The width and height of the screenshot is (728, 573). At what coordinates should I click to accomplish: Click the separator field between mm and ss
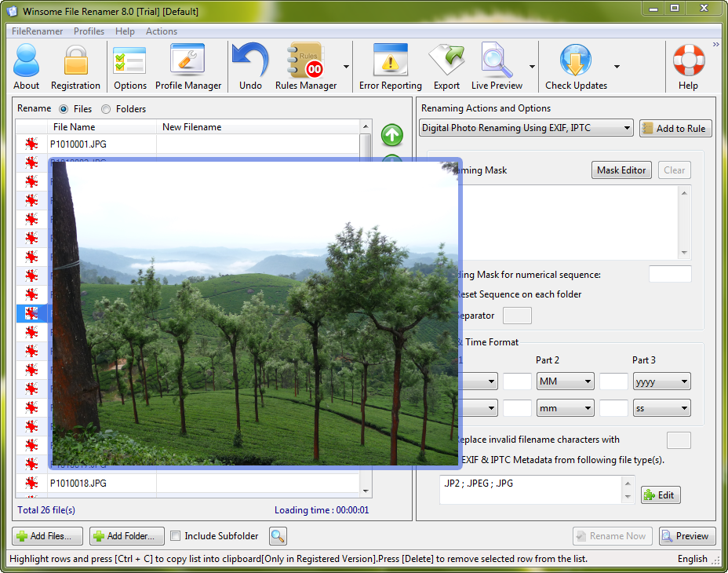(613, 408)
